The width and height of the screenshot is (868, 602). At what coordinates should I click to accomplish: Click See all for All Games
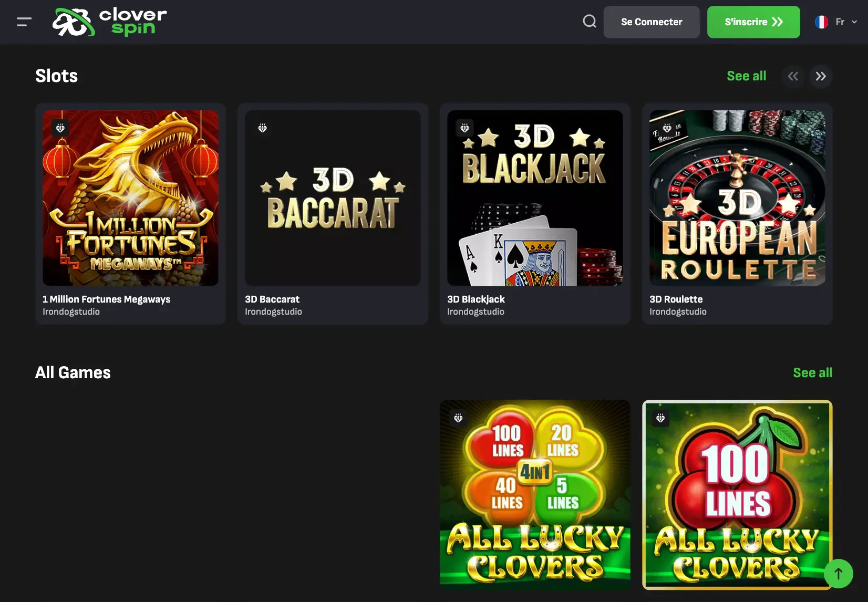coord(812,373)
